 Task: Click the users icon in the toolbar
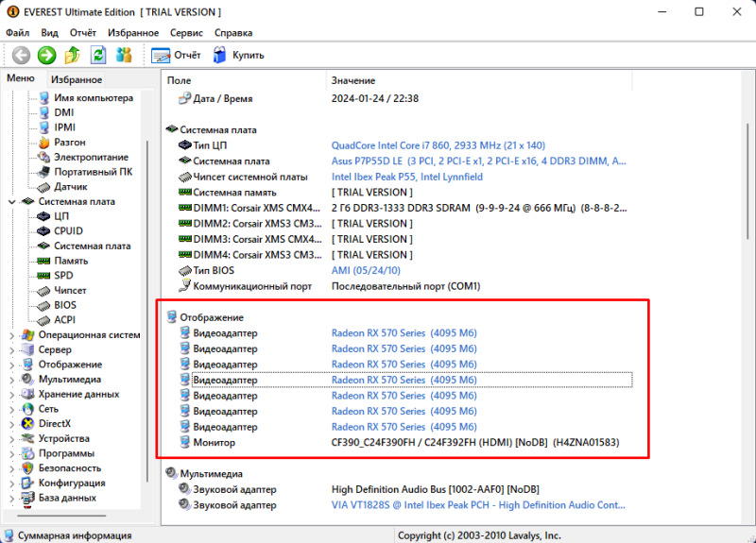(x=123, y=56)
